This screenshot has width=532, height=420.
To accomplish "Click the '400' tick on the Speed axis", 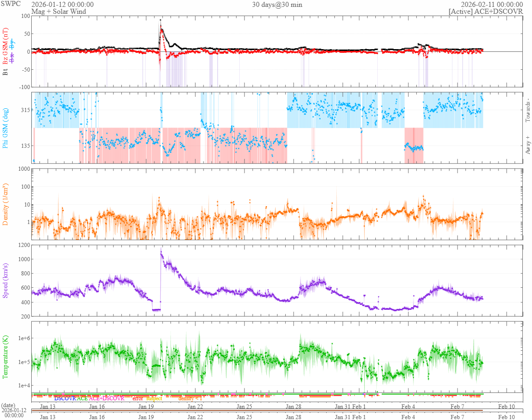I will click(25, 302).
